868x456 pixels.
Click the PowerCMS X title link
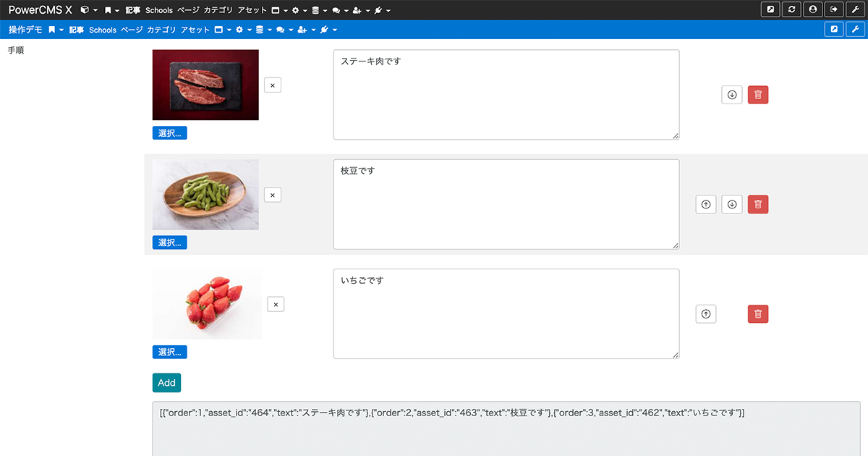click(x=40, y=10)
